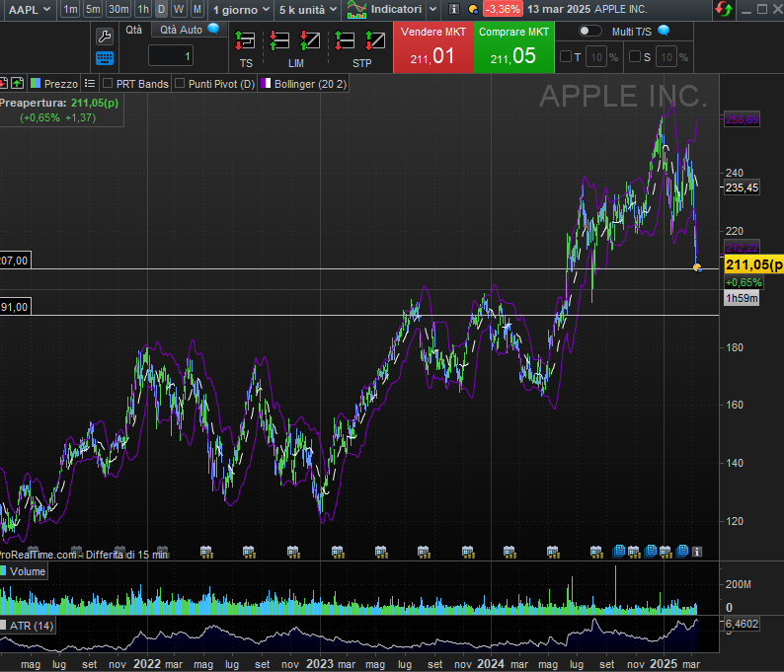The width and height of the screenshot is (784, 672).
Task: Switch to the 1m timeframe
Action: (x=70, y=9)
